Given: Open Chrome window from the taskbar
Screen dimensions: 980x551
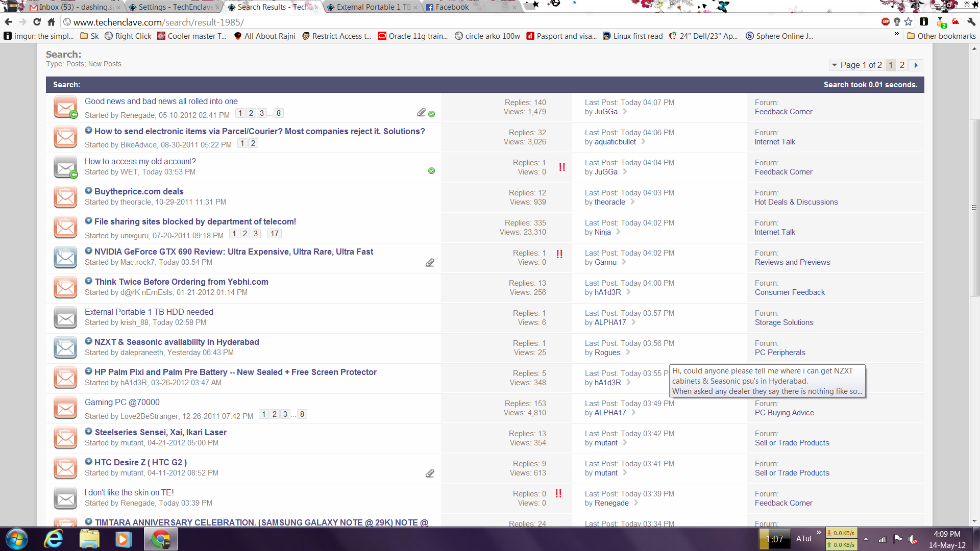Looking at the screenshot, I should pyautogui.click(x=161, y=539).
